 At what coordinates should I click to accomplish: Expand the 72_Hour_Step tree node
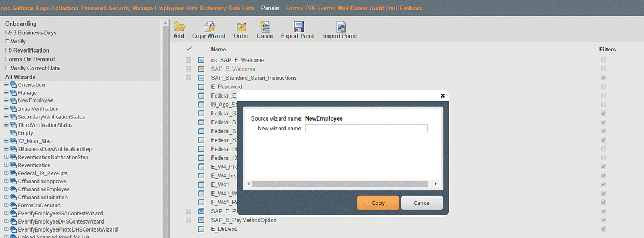tap(6, 141)
